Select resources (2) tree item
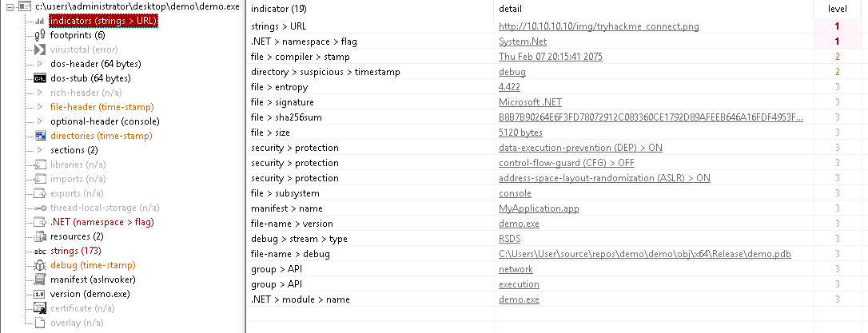Screen dimensions: 868x333 77,236
